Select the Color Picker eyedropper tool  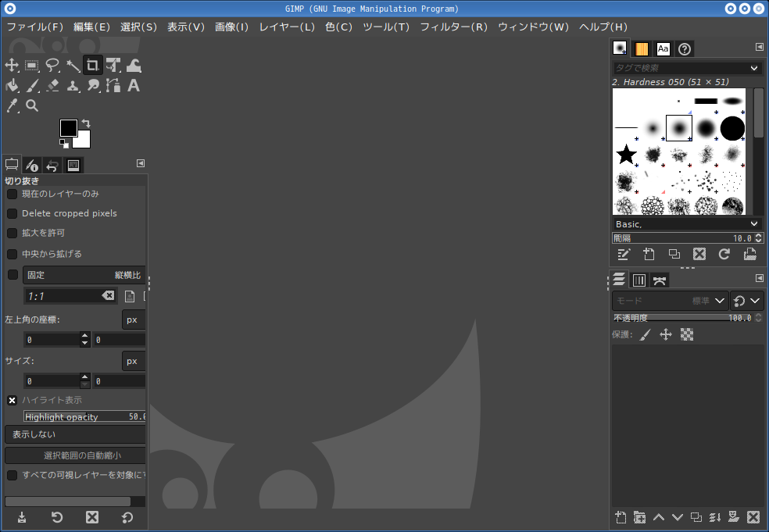12,105
